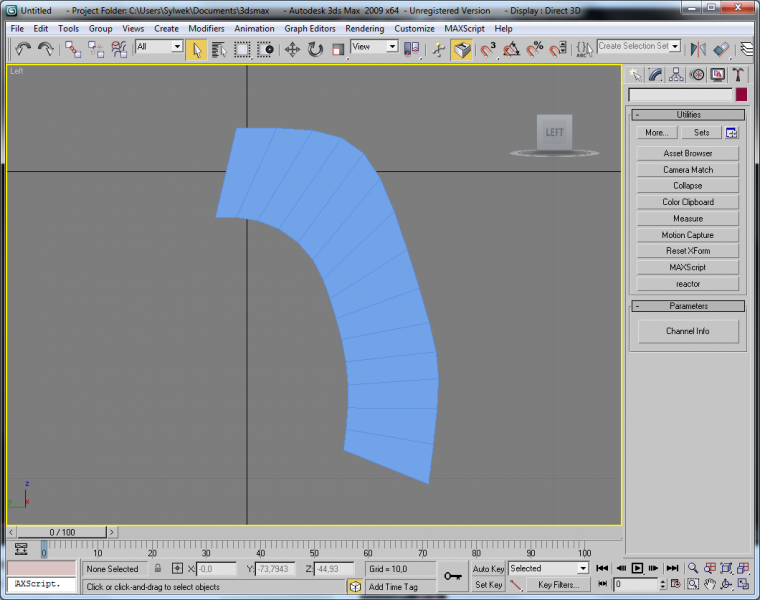
Task: Click the object color swatch
Action: coord(741,94)
